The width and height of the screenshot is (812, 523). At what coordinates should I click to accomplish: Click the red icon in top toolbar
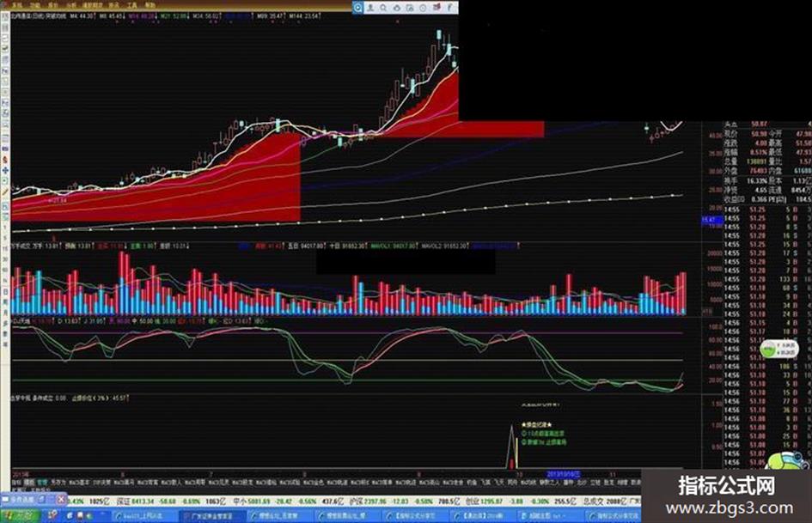point(437,7)
